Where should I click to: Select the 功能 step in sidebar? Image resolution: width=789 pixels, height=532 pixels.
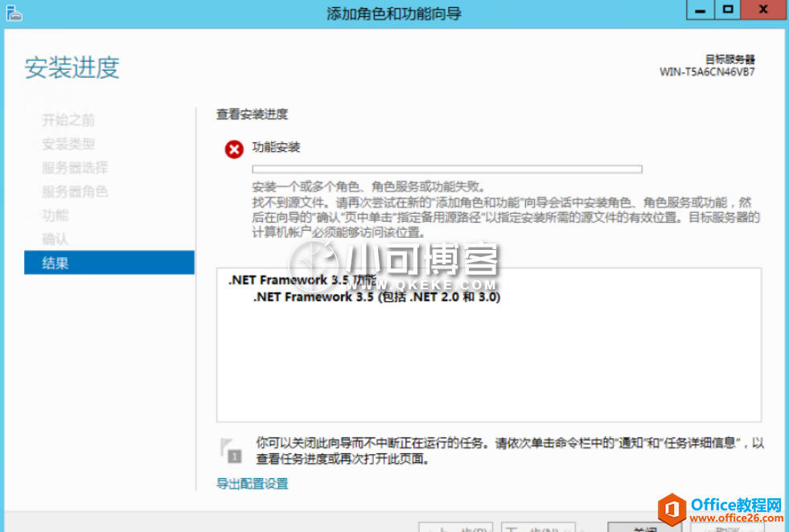click(x=55, y=215)
